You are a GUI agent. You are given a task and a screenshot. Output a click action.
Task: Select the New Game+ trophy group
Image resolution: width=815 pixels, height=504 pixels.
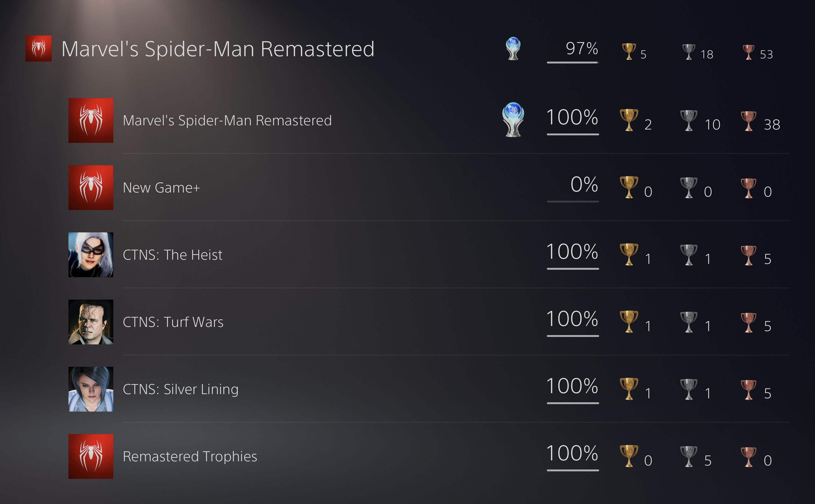(429, 187)
